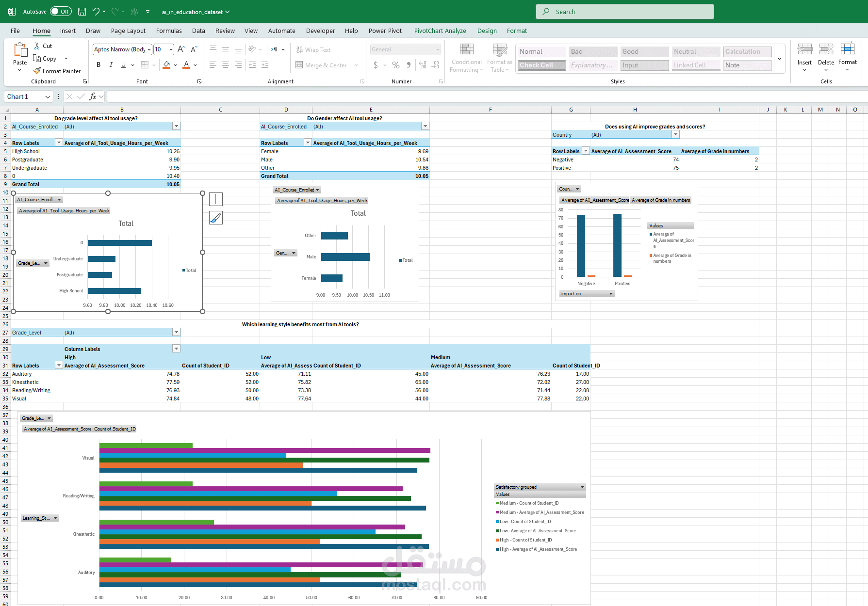The image size is (868, 606).
Task: Switch to the Formulas tab
Action: (169, 31)
